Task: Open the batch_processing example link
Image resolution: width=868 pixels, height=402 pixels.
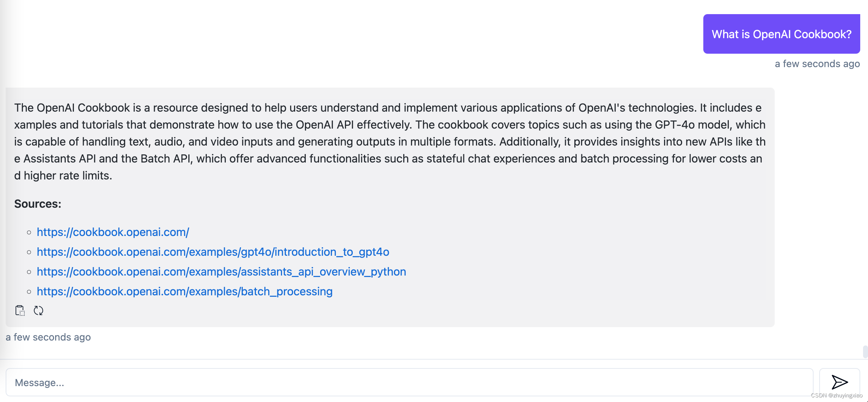Action: click(184, 291)
